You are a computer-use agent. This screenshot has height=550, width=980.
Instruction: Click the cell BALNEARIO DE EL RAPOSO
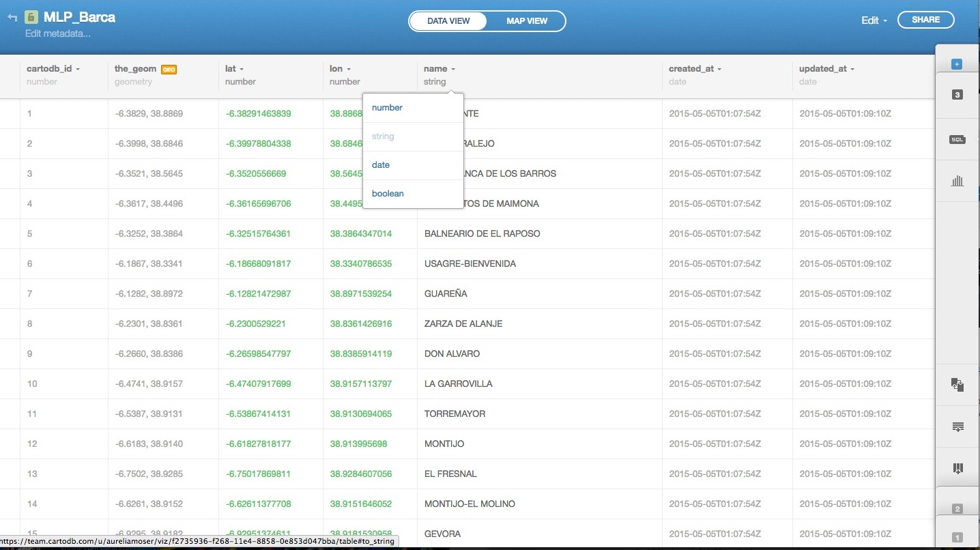(482, 234)
